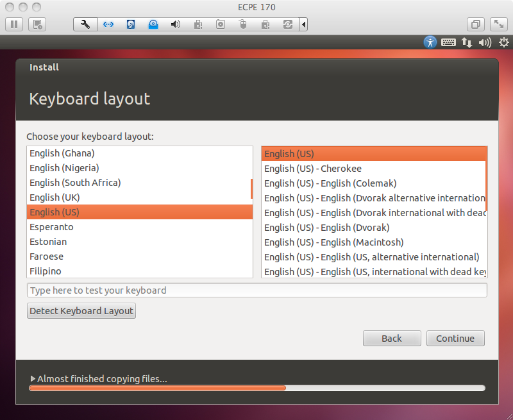Image resolution: width=513 pixels, height=420 pixels.
Task: Expand the 'Almost finished copying files' details
Action: click(33, 378)
